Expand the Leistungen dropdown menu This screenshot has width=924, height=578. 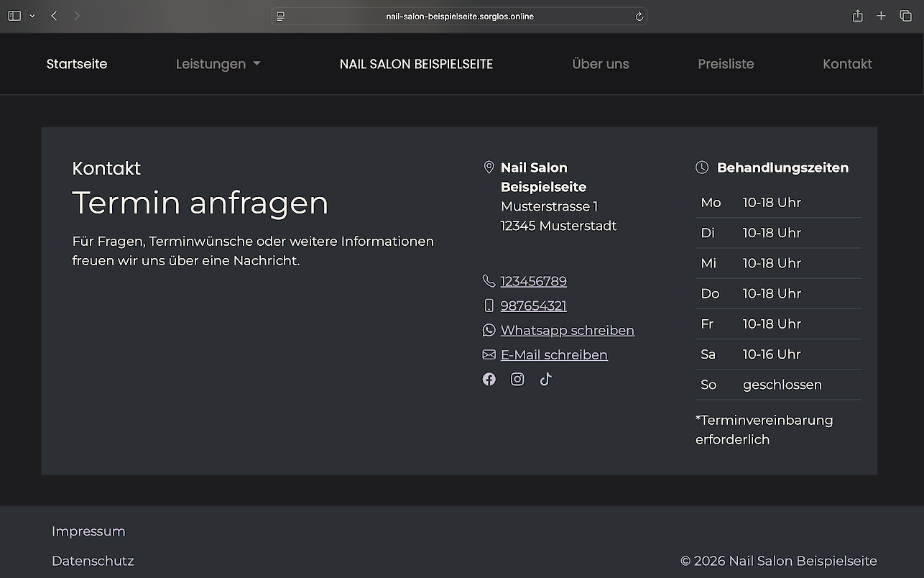coord(218,64)
